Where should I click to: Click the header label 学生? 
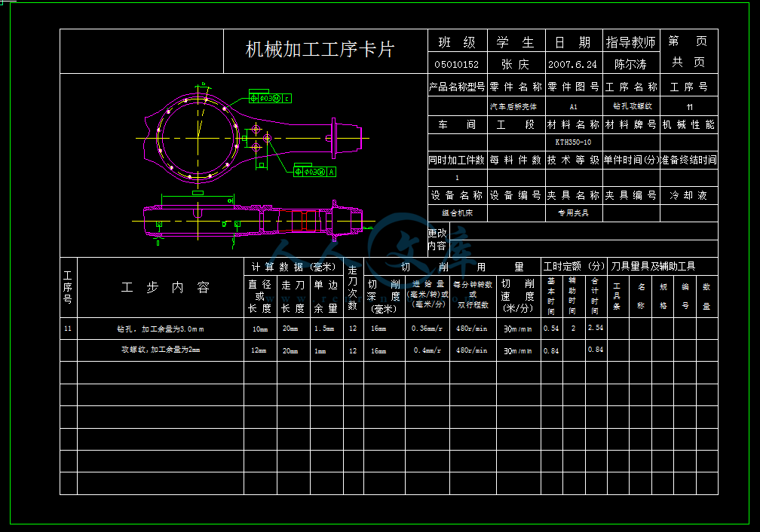tap(515, 43)
